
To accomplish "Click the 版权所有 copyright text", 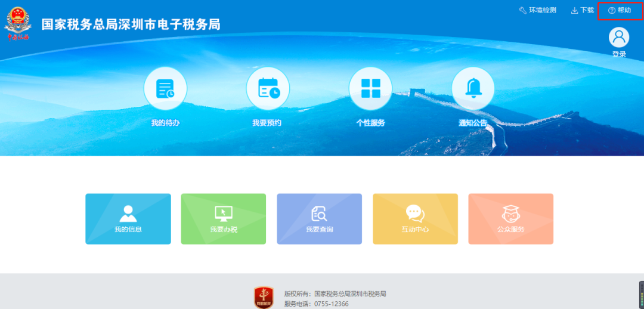I will [335, 294].
